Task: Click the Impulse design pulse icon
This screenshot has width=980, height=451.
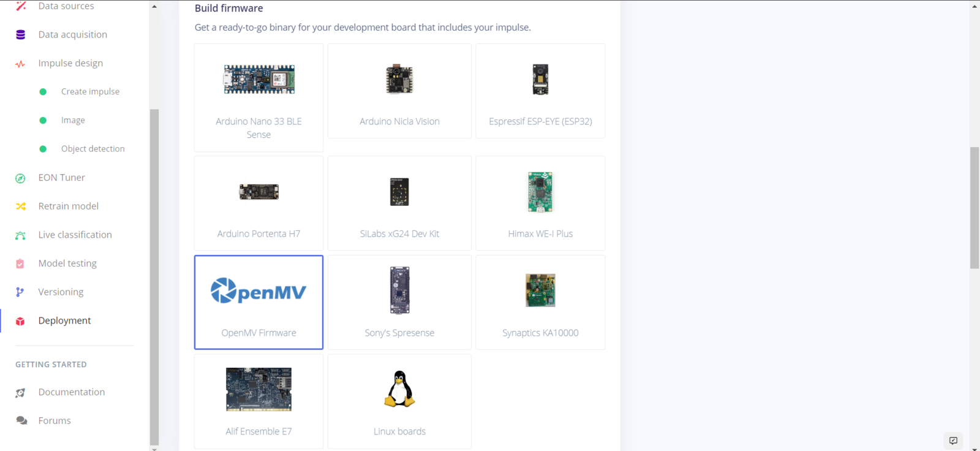Action: (x=20, y=64)
